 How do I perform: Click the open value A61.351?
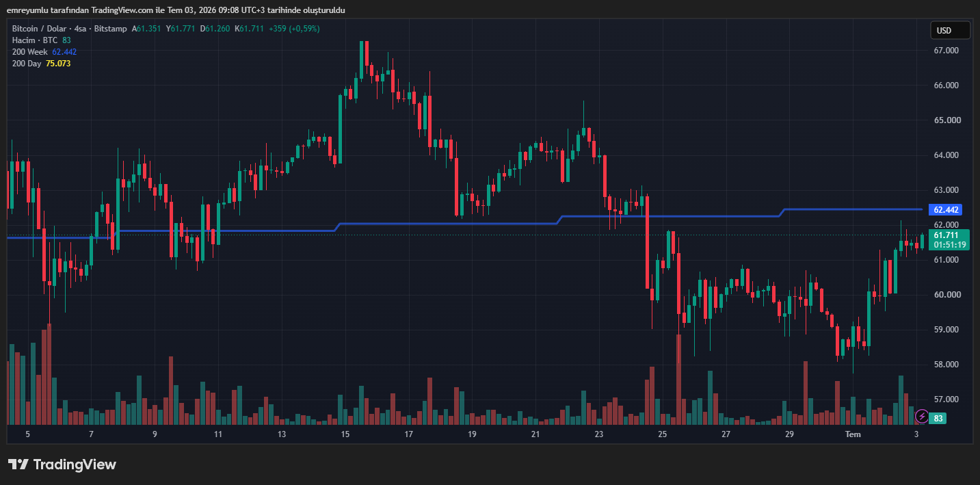(146, 29)
